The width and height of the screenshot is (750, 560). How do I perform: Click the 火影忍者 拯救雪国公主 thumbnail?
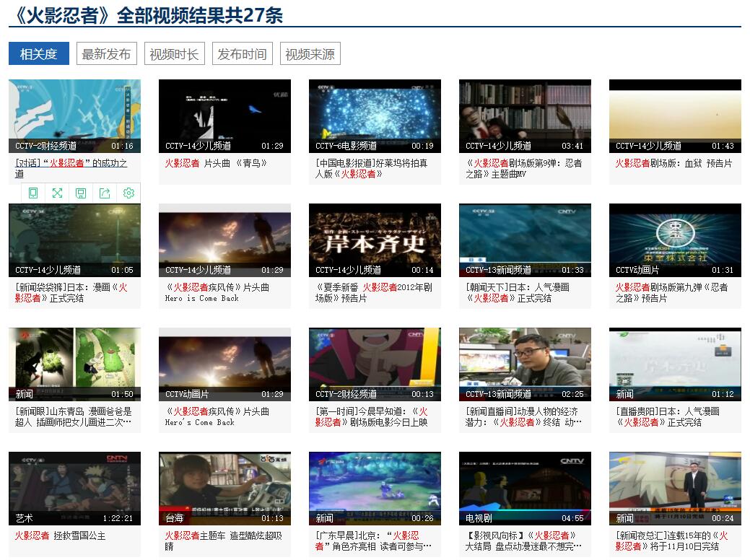click(74, 487)
